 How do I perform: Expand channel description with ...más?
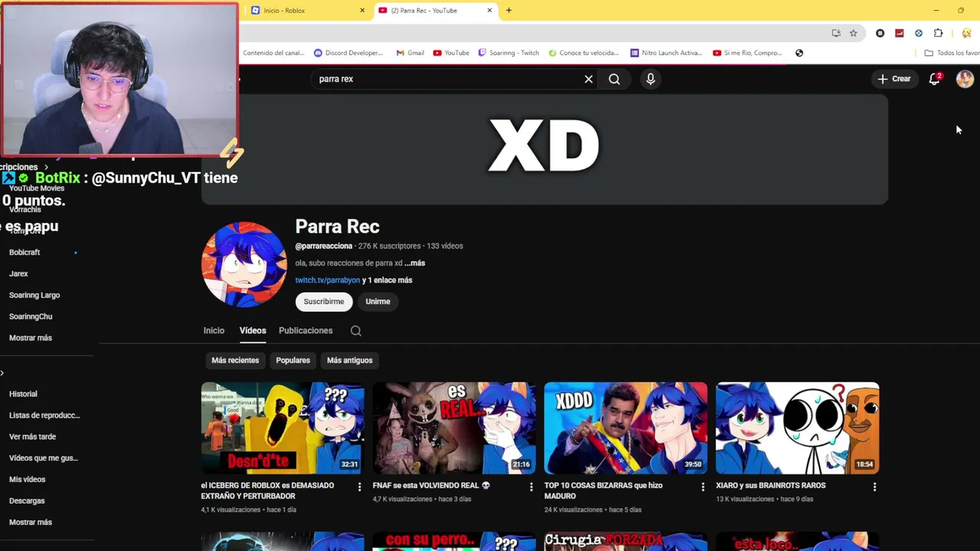point(414,263)
